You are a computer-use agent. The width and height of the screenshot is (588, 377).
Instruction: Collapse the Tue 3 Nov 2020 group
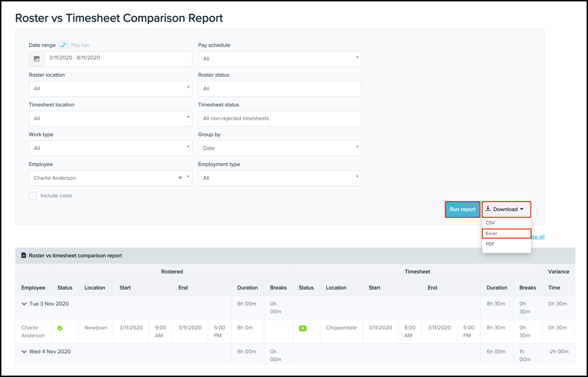point(24,304)
